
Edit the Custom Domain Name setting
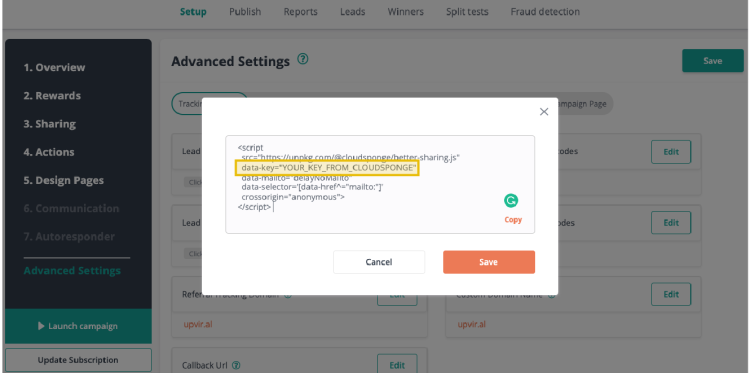(x=671, y=294)
